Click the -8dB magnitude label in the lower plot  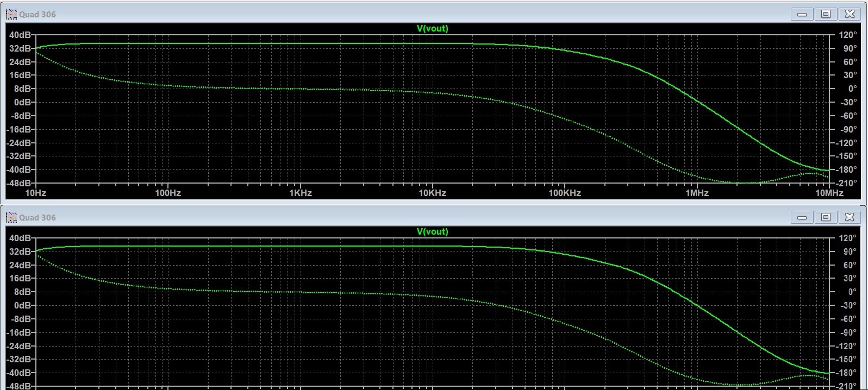tap(20, 319)
